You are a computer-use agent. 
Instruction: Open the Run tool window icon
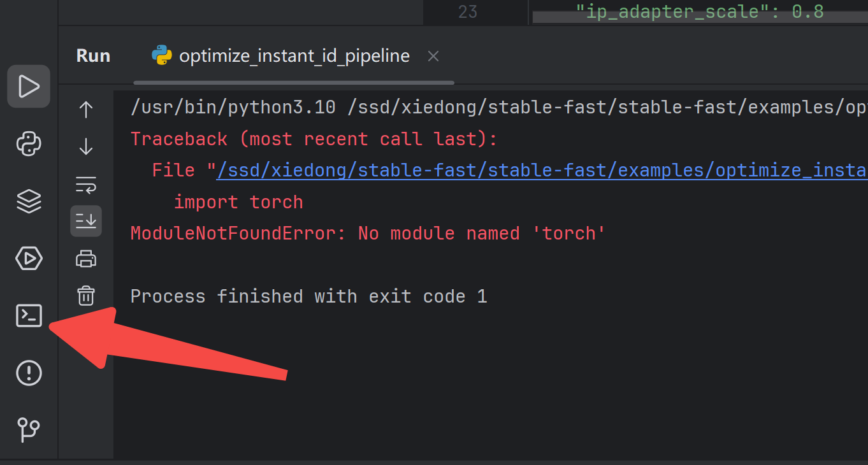tap(29, 86)
